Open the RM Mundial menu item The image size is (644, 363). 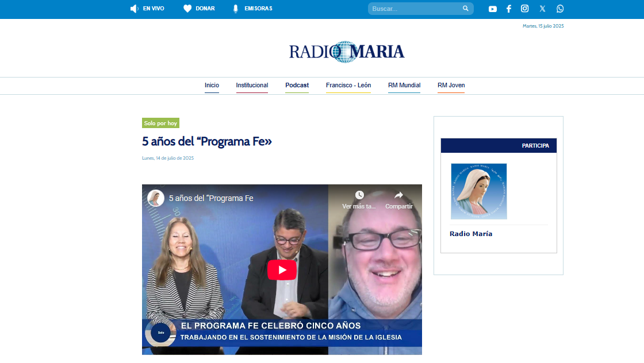tap(404, 86)
